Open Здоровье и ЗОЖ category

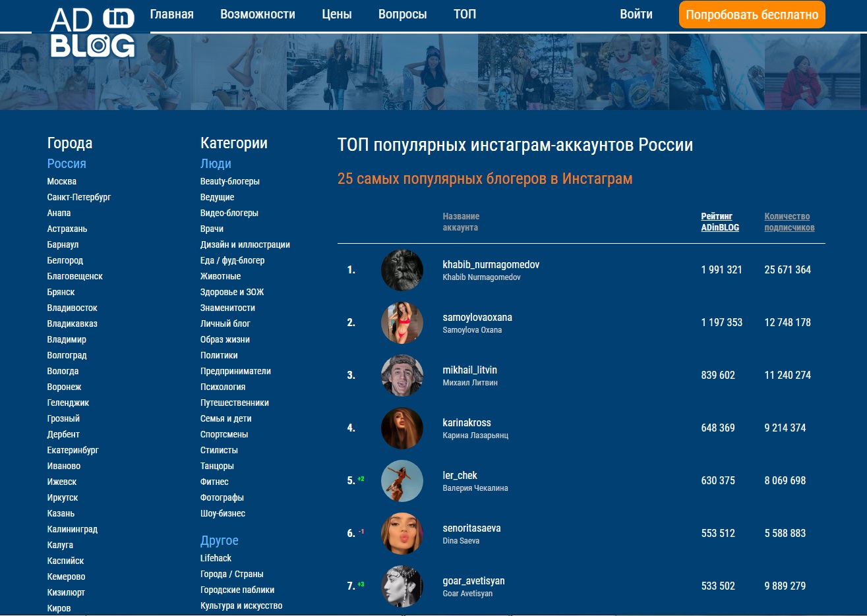[232, 292]
